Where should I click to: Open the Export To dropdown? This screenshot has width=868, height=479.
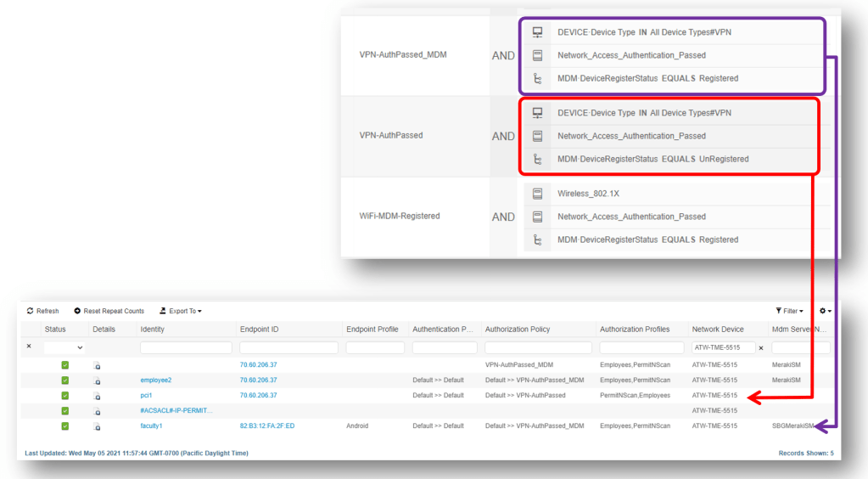click(x=180, y=311)
